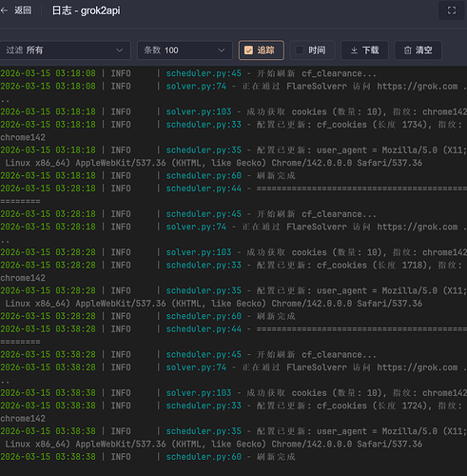Image resolution: width=467 pixels, height=476 pixels.
Task: Select log line 03:28:28 scheduler.py:35 user_agent
Action: pos(233,297)
